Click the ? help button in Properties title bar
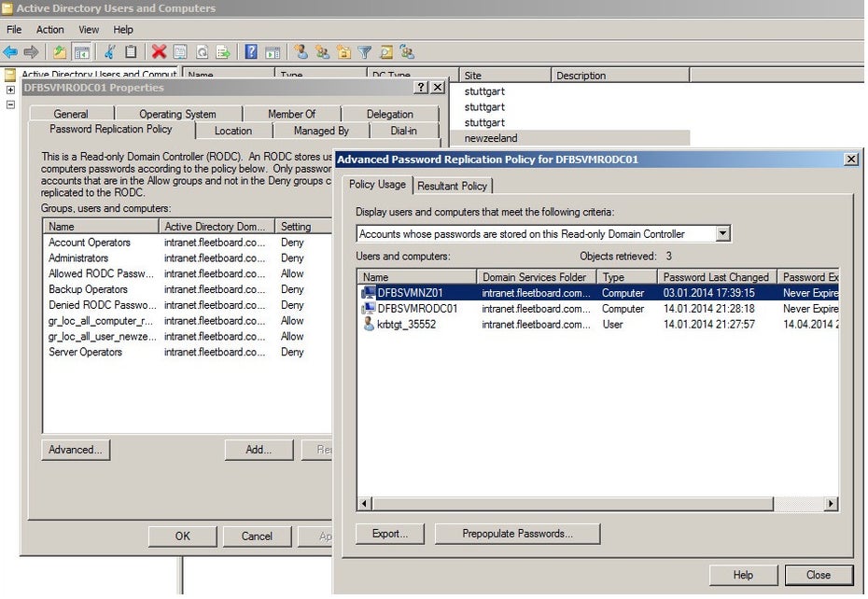 coord(421,88)
